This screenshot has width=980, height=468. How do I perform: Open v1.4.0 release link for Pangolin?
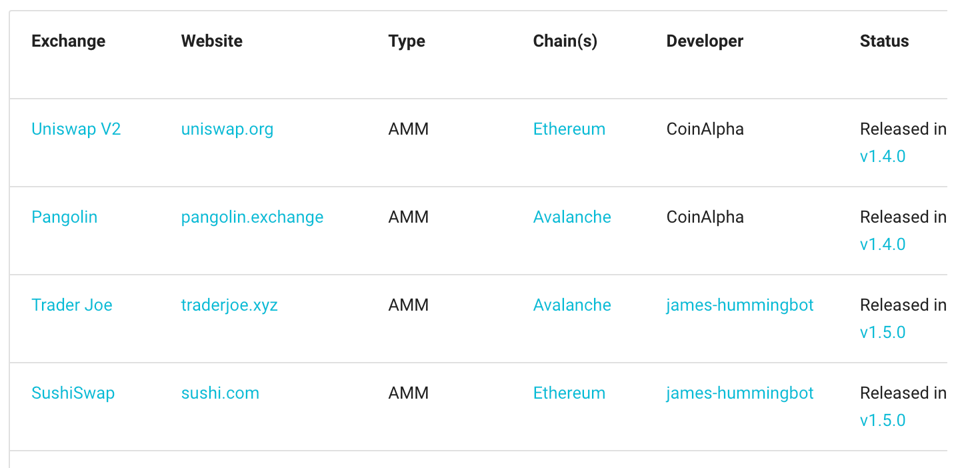tap(883, 245)
